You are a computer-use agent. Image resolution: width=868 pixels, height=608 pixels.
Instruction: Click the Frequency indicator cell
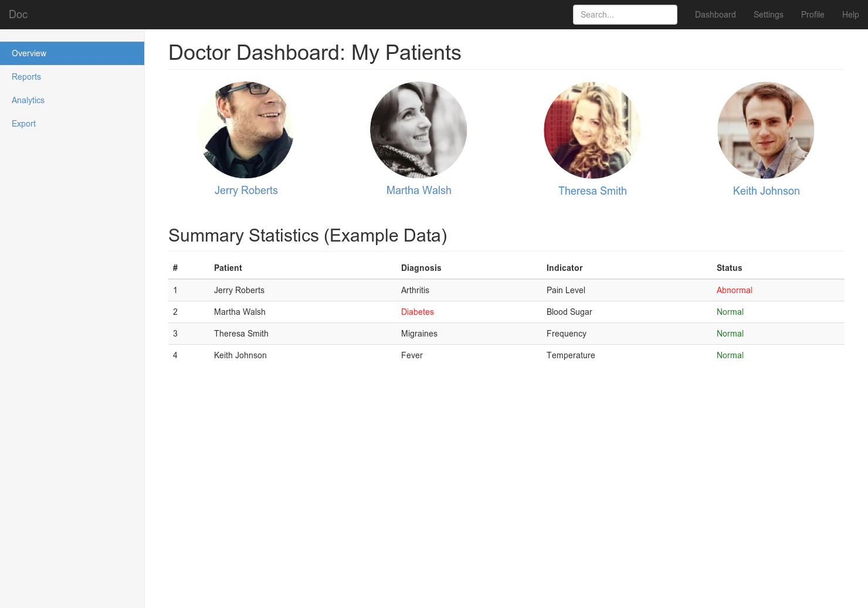567,334
